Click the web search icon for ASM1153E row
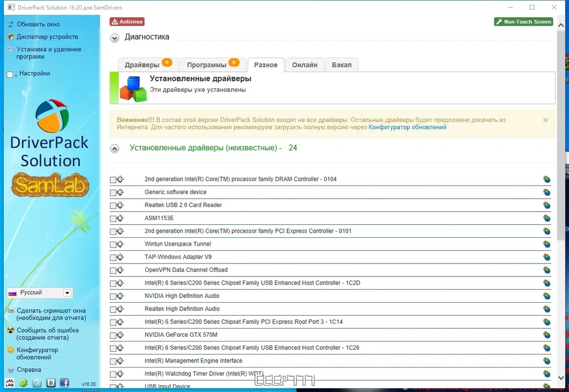The image size is (569, 392). 546,218
